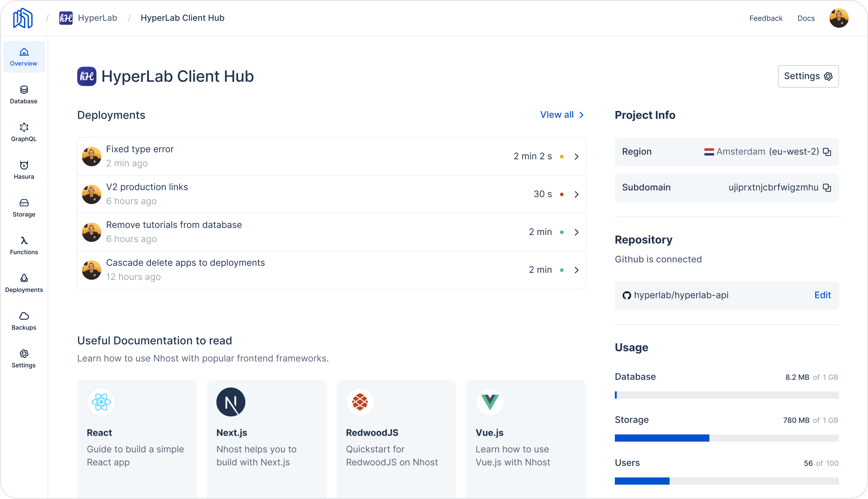Click the Storage usage progress bar
868x499 pixels.
coord(727,438)
